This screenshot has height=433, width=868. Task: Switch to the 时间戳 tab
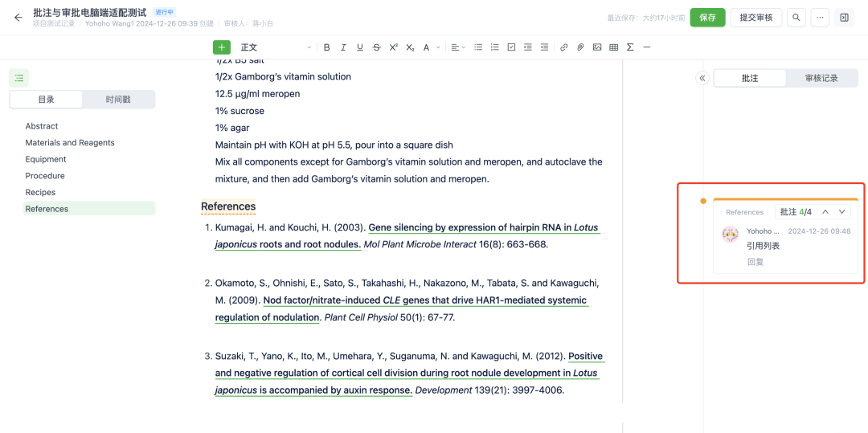click(x=118, y=100)
